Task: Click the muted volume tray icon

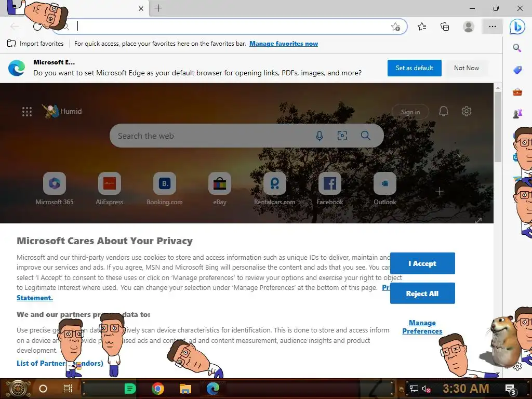Action: [426, 389]
